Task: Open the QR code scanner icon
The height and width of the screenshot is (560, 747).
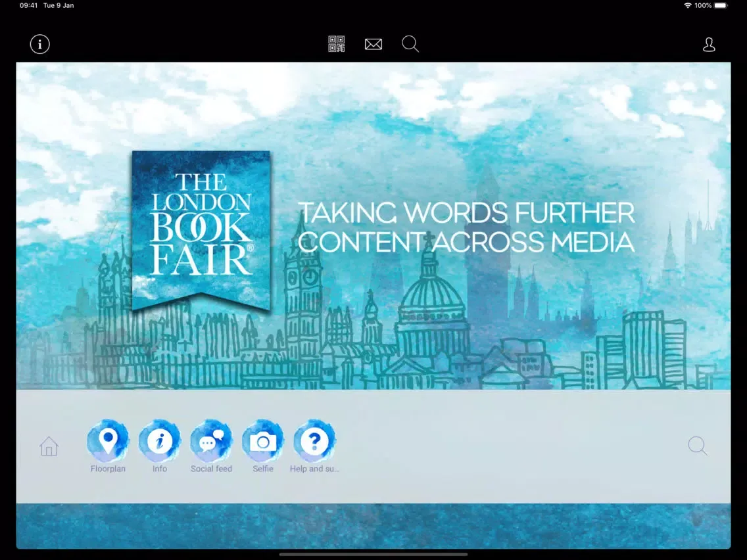Action: [336, 44]
